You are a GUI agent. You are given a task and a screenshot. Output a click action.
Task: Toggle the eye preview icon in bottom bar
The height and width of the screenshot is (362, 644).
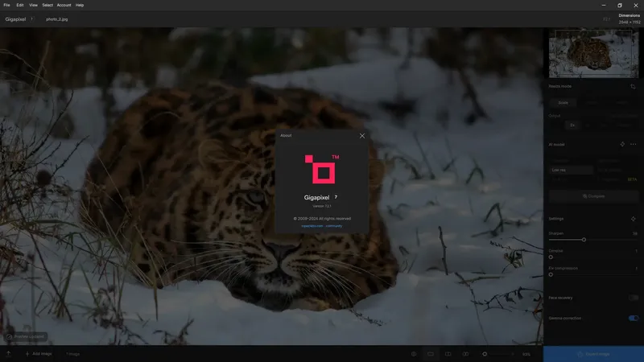click(x=414, y=354)
